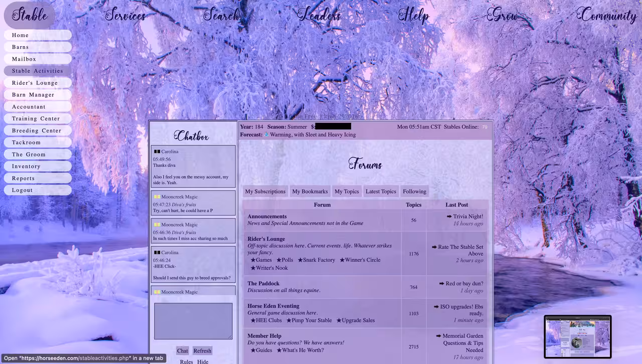The height and width of the screenshot is (364, 642).
Task: Switch to My Bookmarks tab
Action: (310, 192)
